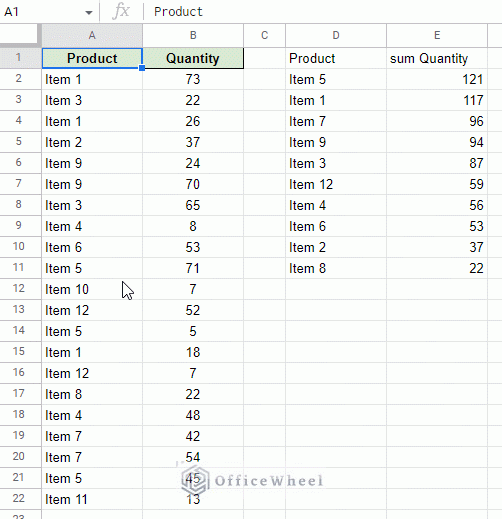Click the Product header in column D
This screenshot has width=502, height=519.
[336, 58]
